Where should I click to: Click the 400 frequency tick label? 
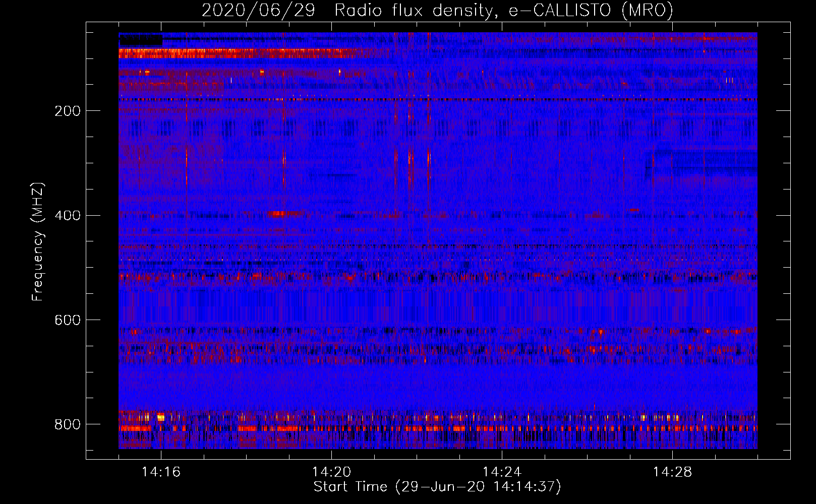pyautogui.click(x=67, y=216)
